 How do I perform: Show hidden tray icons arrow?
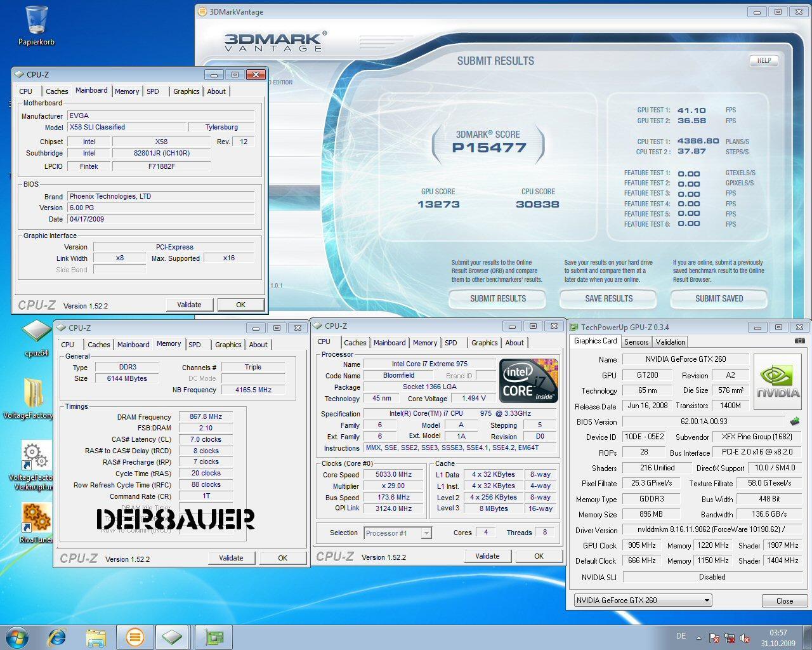coord(699,637)
